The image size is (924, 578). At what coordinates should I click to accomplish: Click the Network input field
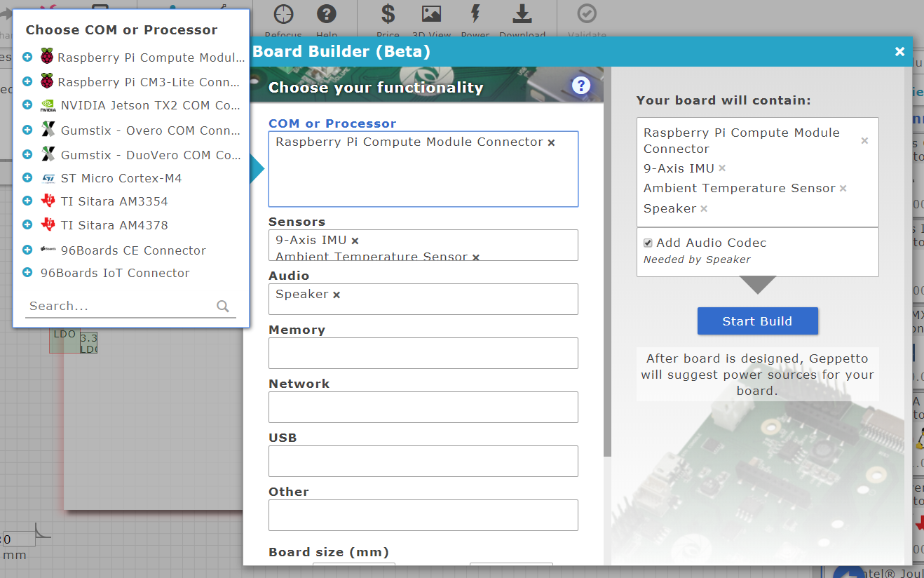point(423,407)
